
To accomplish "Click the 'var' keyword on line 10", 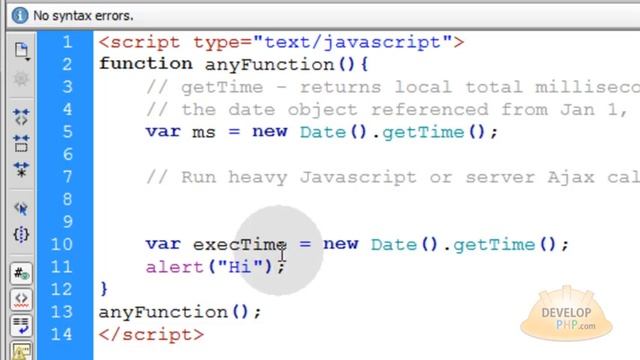I will coord(163,244).
